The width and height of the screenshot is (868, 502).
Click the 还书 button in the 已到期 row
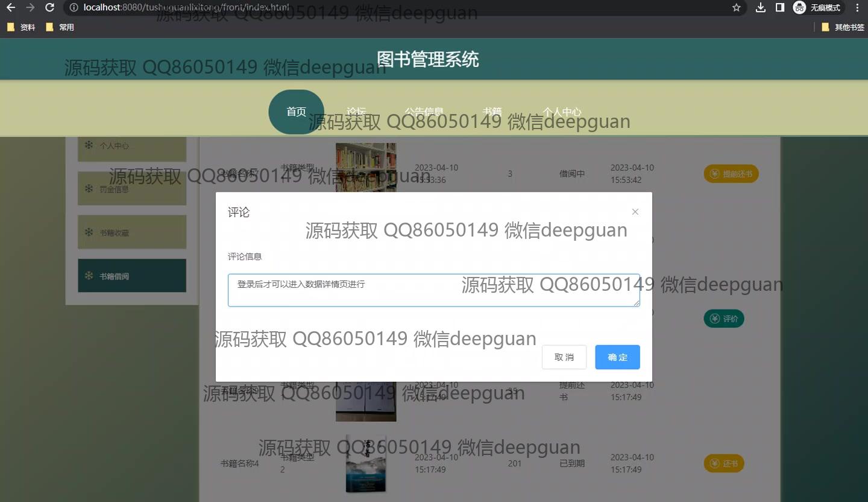pos(724,463)
